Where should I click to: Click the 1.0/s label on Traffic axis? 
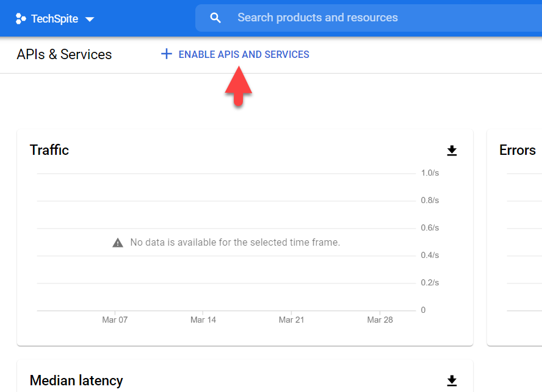pyautogui.click(x=430, y=173)
